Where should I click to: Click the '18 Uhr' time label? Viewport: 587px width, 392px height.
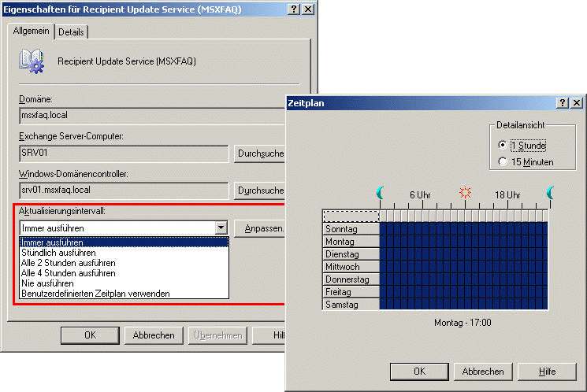(x=507, y=195)
